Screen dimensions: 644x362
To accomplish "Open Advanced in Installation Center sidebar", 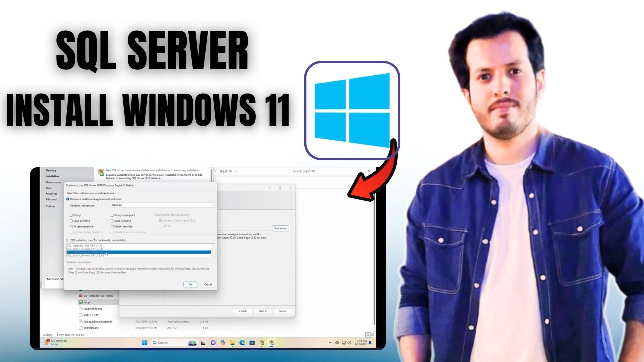I will tap(51, 199).
